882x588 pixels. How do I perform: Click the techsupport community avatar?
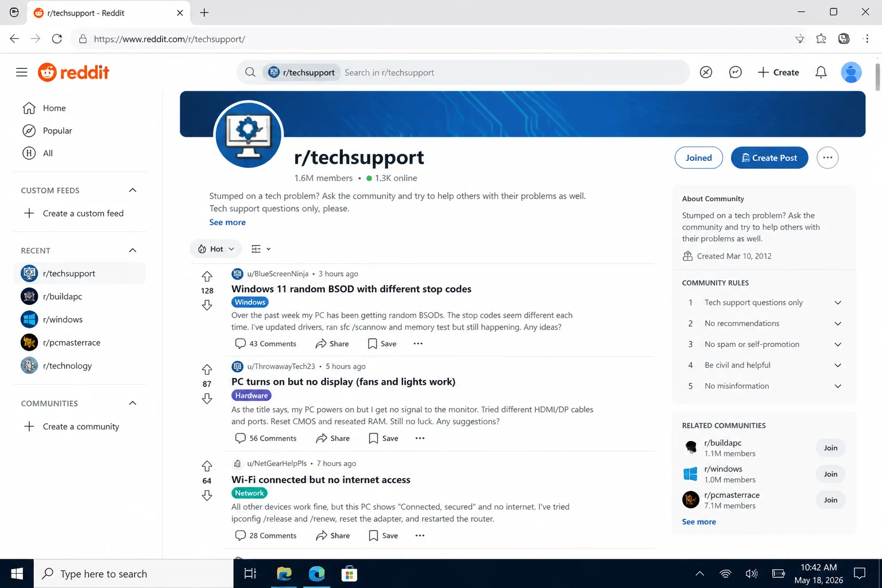249,135
